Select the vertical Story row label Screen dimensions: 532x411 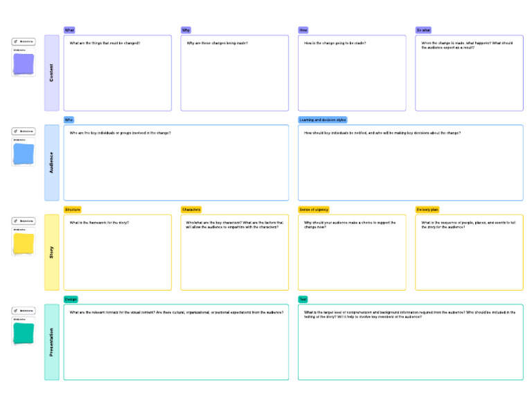(x=52, y=253)
